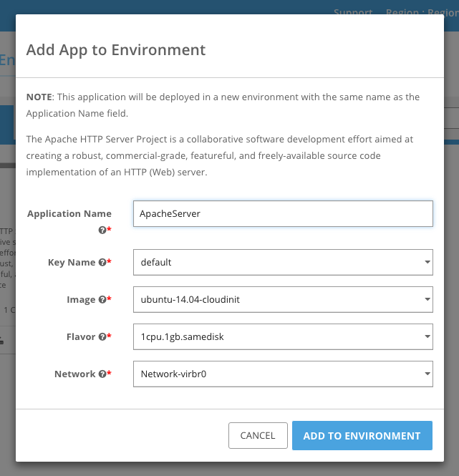Click the help icon beside Network
Screen dimensions: 459x476
coord(102,374)
